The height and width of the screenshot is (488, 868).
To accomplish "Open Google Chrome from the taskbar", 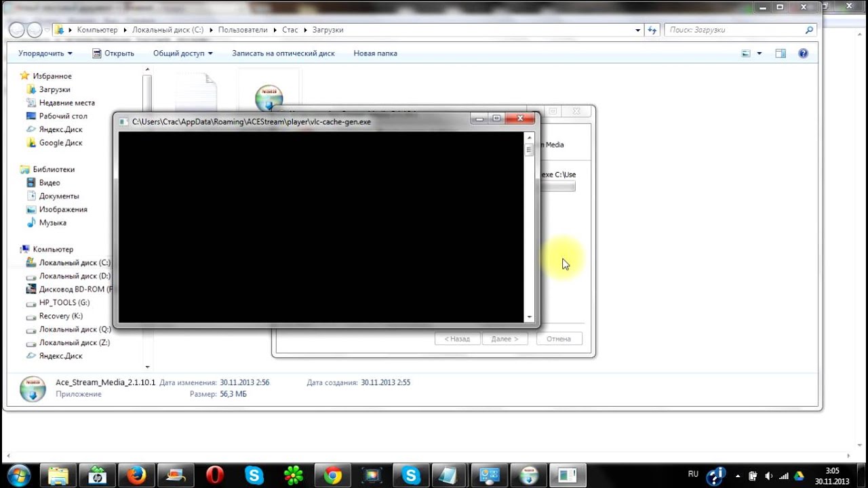I will click(332, 474).
